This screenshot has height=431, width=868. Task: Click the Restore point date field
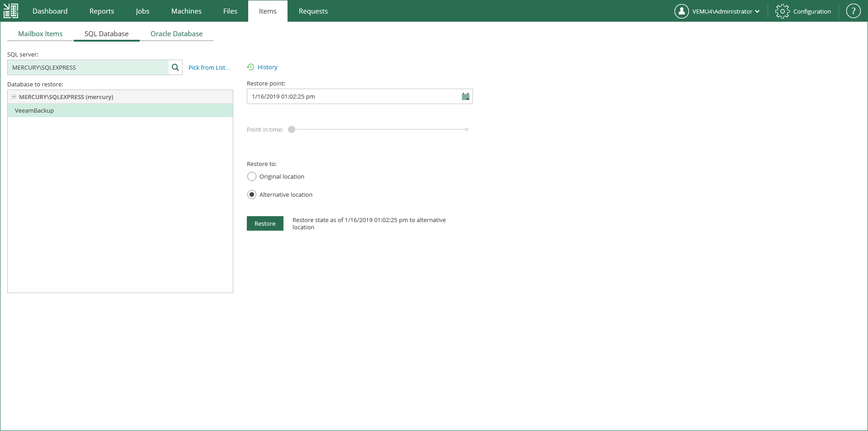click(x=360, y=96)
